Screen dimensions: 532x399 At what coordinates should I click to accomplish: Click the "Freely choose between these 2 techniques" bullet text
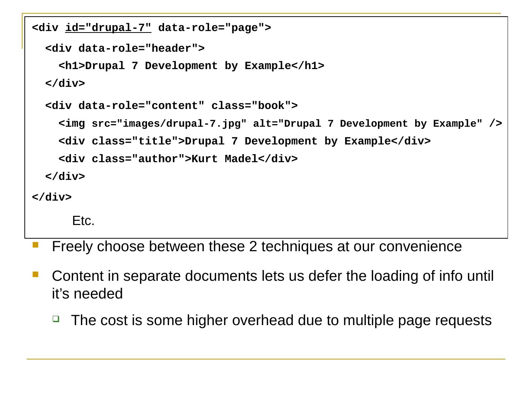pos(257,246)
